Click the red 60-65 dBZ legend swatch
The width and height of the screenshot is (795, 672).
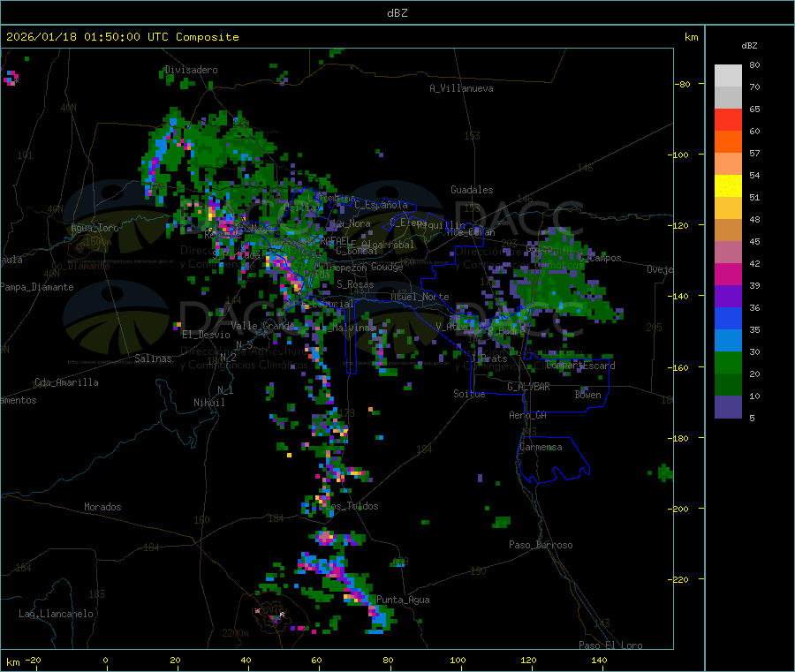coord(728,119)
